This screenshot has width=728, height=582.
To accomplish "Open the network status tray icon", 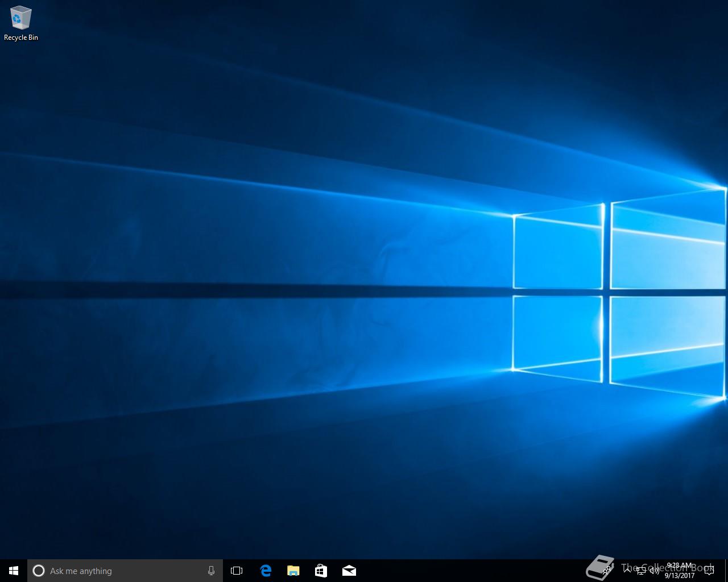I will [641, 571].
